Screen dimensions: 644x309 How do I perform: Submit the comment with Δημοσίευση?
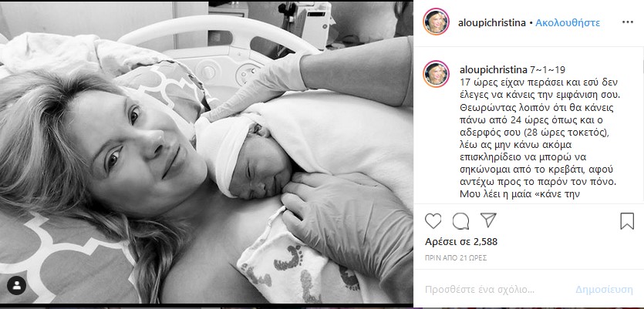point(604,290)
